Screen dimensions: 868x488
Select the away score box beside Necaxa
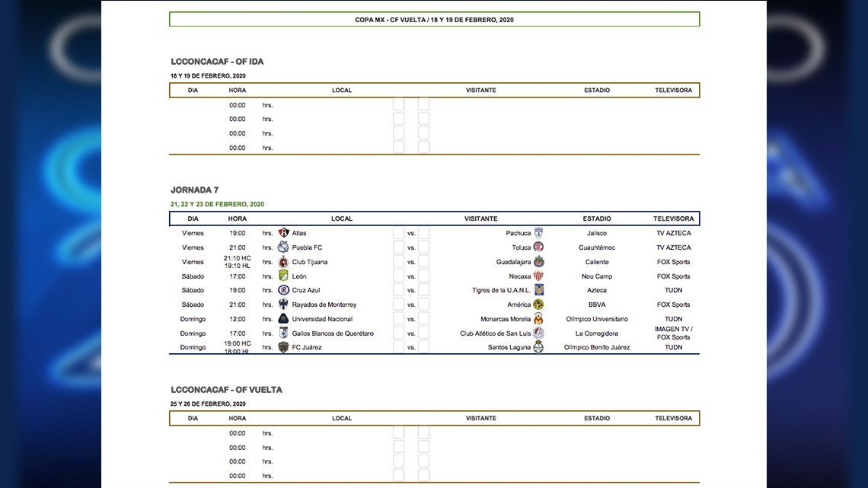[423, 276]
